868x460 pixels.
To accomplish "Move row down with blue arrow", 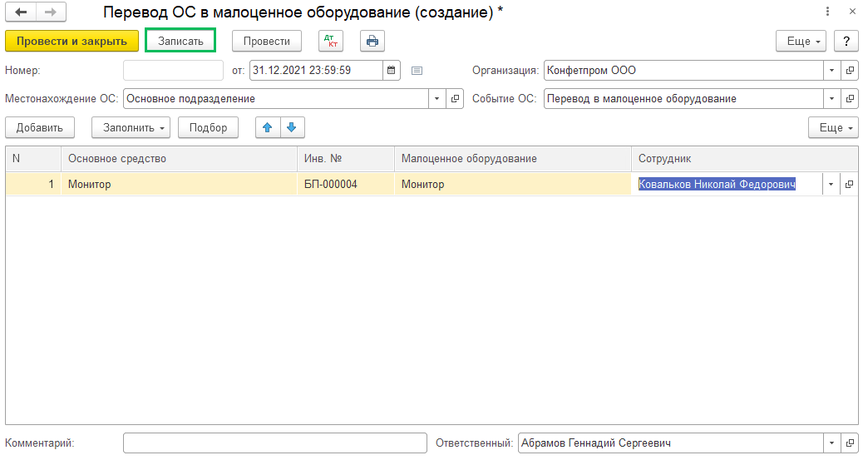I will (x=293, y=127).
